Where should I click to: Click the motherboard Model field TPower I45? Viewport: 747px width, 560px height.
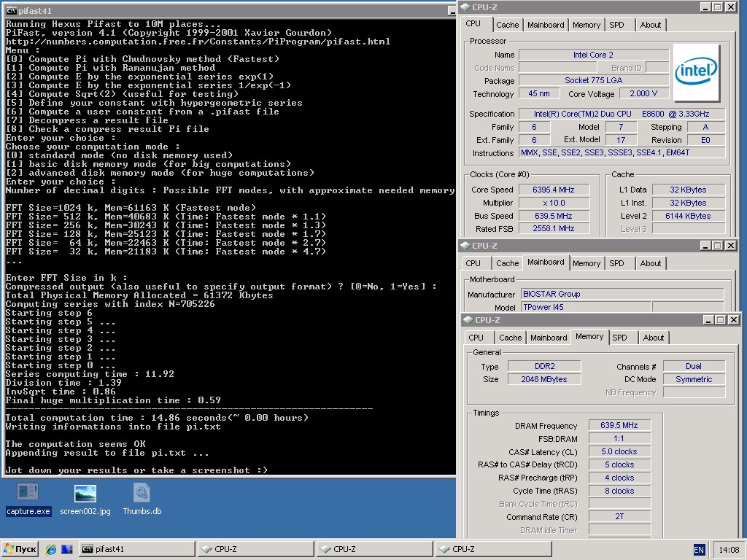[586, 307]
